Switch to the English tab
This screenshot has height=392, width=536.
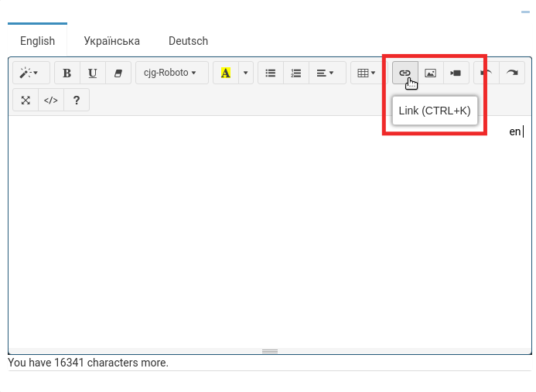38,41
